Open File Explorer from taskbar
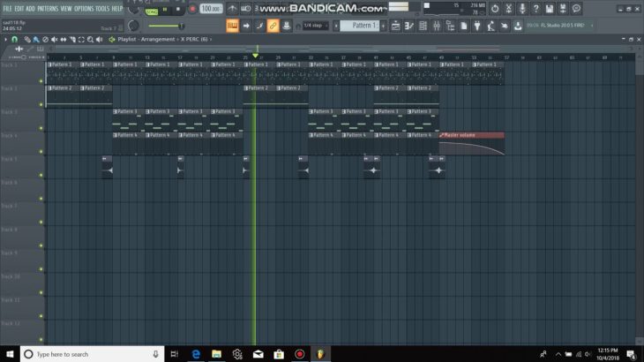The image size is (644, 362). pos(216,354)
